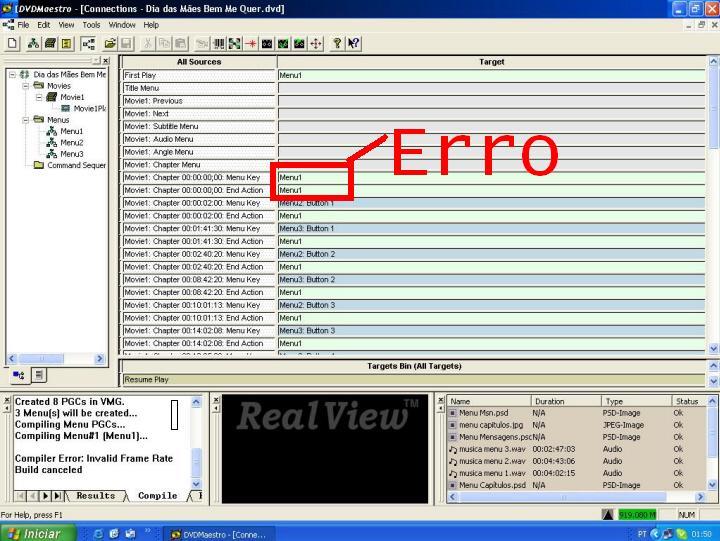720x541 pixels.
Task: Click the project tree horizontal scrollbar thumb
Action: [x=41, y=359]
